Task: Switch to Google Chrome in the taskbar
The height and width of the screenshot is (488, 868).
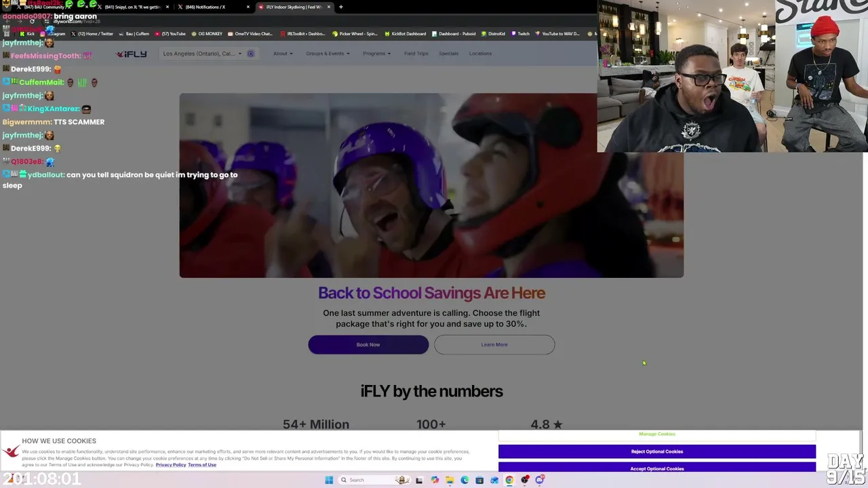Action: point(509,480)
